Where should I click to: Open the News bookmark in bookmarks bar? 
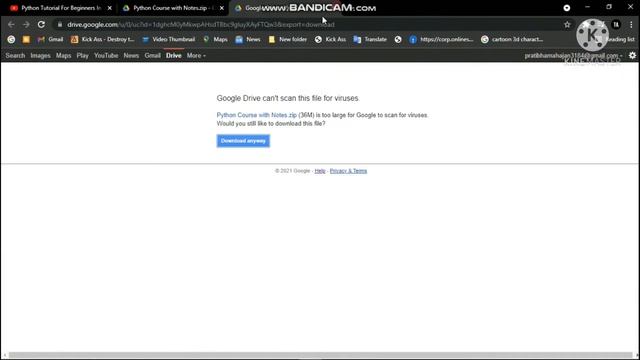[x=248, y=39]
